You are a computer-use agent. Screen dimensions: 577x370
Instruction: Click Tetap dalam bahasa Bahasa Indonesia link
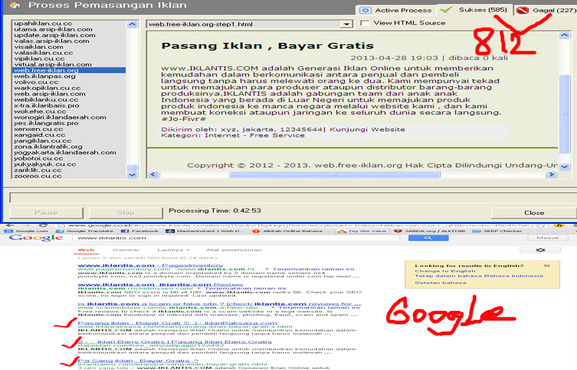[x=479, y=276]
